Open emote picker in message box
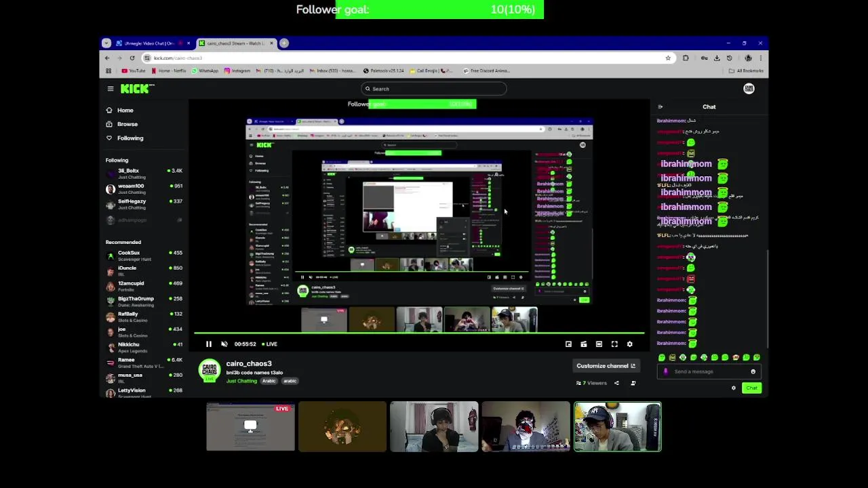The image size is (868, 488). click(753, 371)
